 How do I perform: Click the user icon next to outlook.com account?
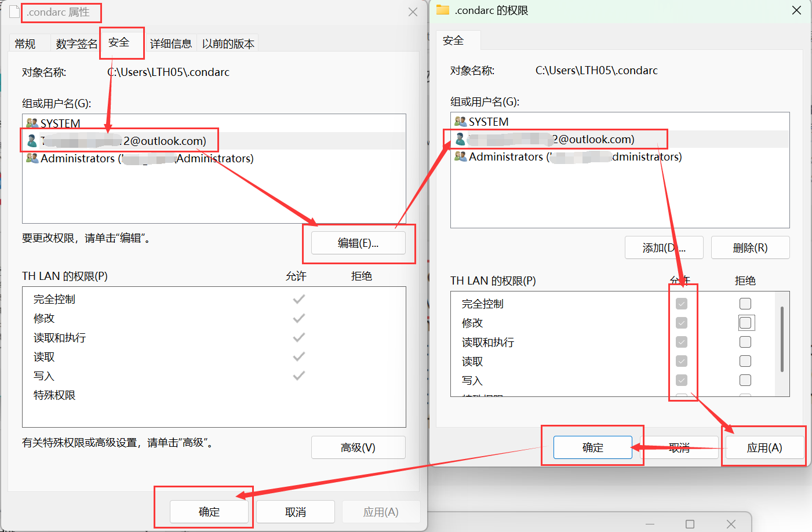32,140
